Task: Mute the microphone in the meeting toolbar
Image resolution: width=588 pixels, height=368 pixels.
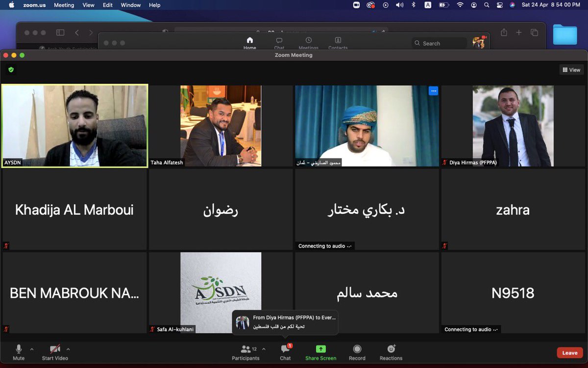Action: tap(19, 352)
